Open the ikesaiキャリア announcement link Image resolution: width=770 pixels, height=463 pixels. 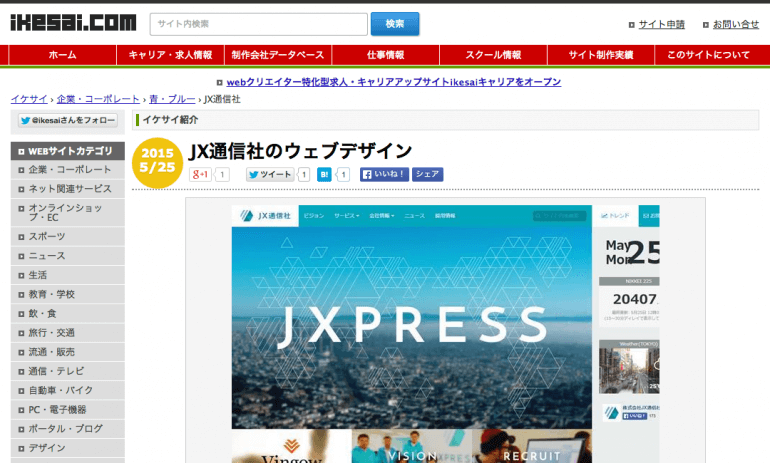coord(393,82)
